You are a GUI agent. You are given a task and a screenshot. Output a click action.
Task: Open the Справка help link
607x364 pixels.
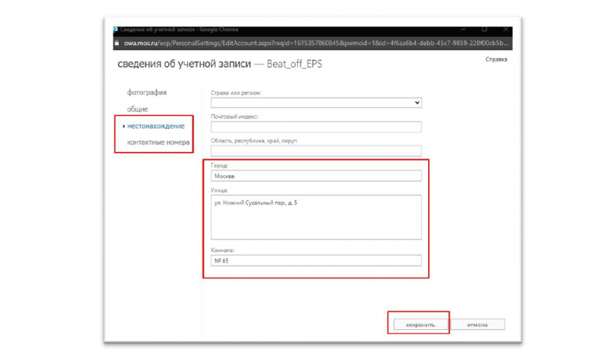(496, 59)
